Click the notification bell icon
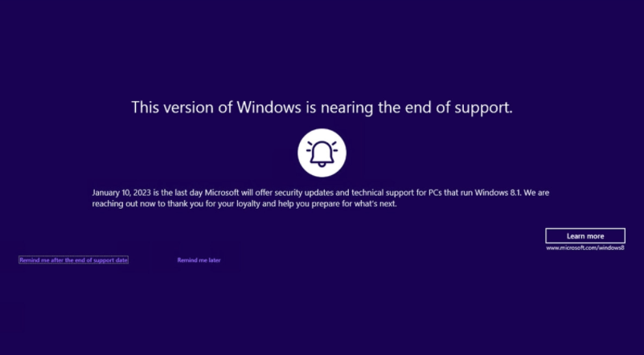Screen dimensions: 644x355 322,154
